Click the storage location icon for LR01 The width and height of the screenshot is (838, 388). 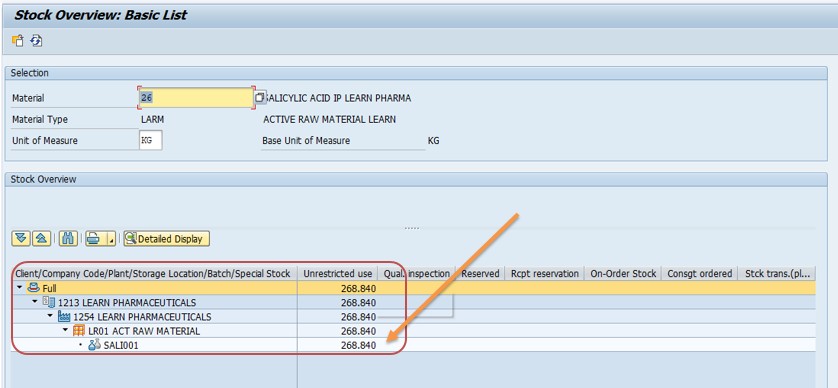pyautogui.click(x=79, y=331)
